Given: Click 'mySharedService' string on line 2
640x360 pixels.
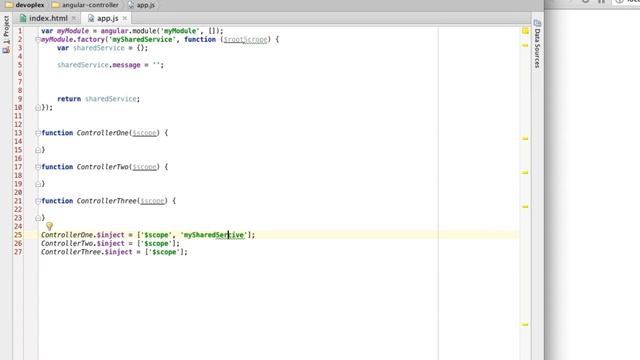Looking at the screenshot, I should point(142,40).
